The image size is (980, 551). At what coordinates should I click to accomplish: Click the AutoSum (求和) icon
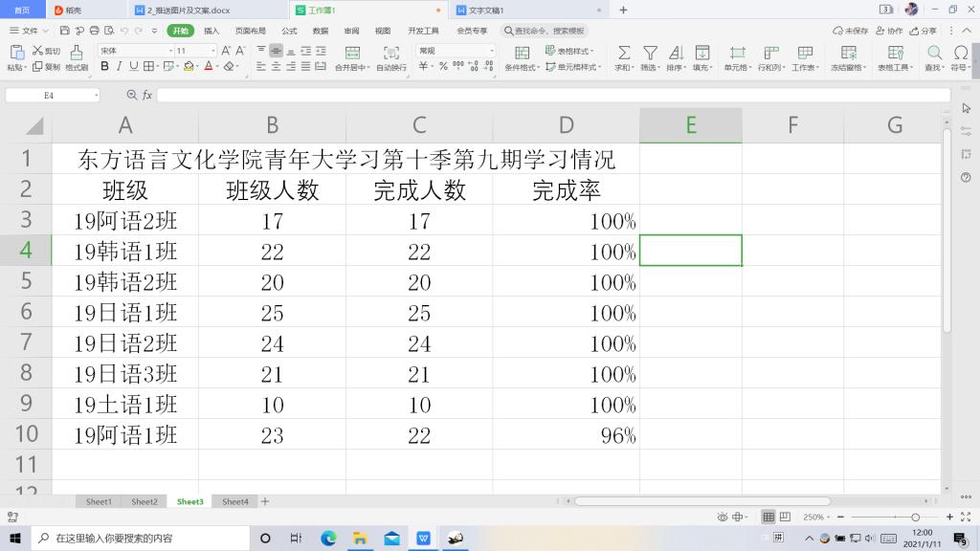pos(623,53)
